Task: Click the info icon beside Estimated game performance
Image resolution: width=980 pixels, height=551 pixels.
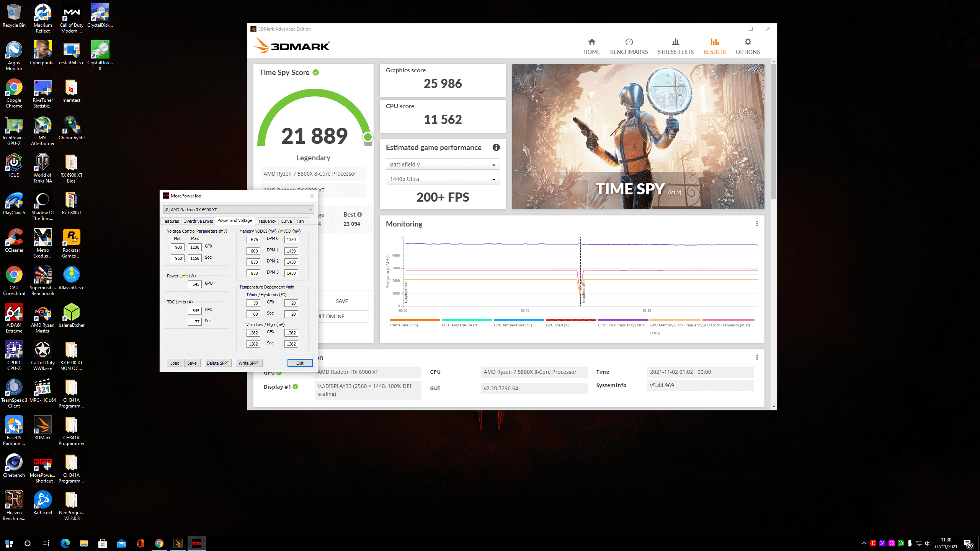Action: [x=496, y=147]
